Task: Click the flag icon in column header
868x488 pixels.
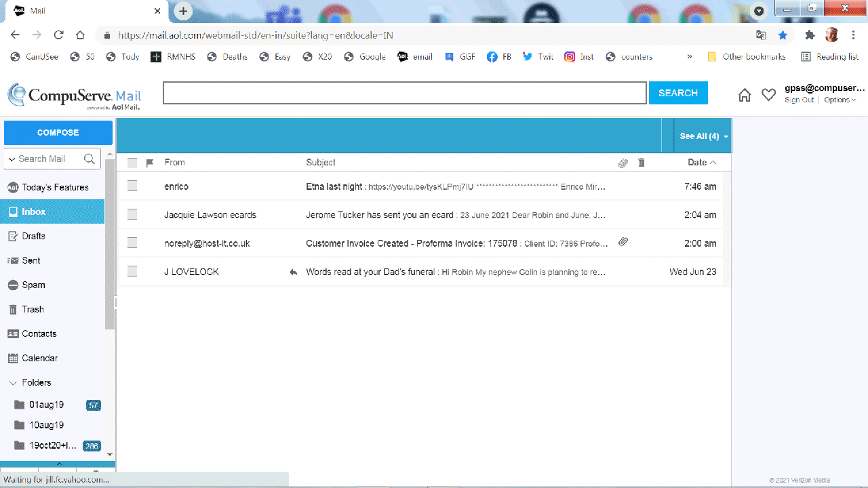Action: tap(150, 163)
